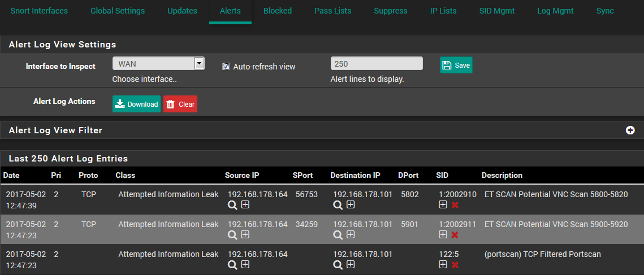Add destination IP suppress in portscan row
The width and height of the screenshot is (644, 275).
tap(351, 264)
